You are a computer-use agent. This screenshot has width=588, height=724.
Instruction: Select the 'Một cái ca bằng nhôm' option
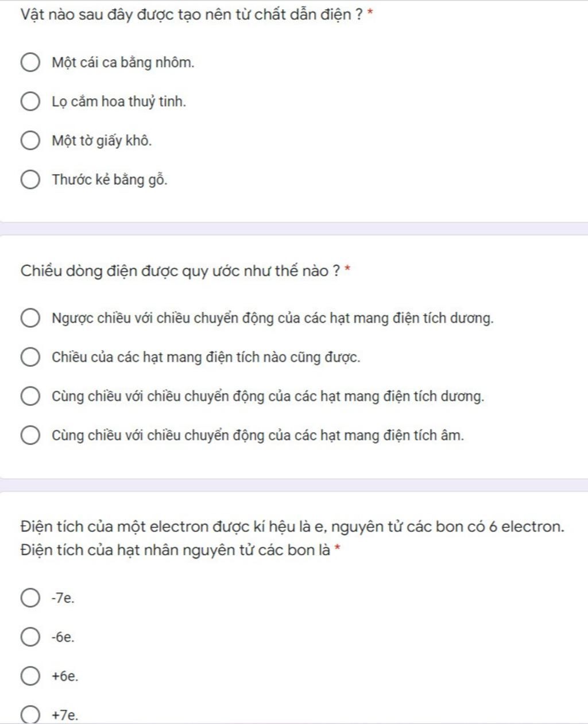[x=30, y=63]
